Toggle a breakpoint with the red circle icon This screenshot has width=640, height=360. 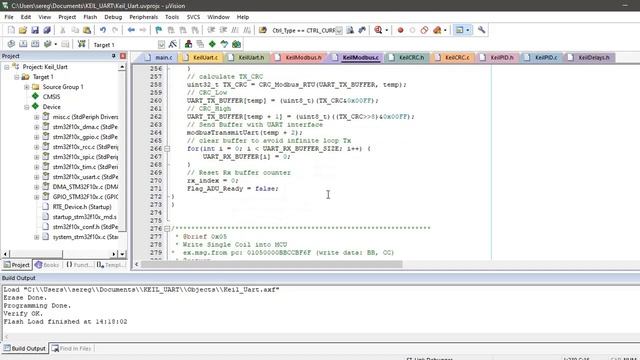point(400,30)
